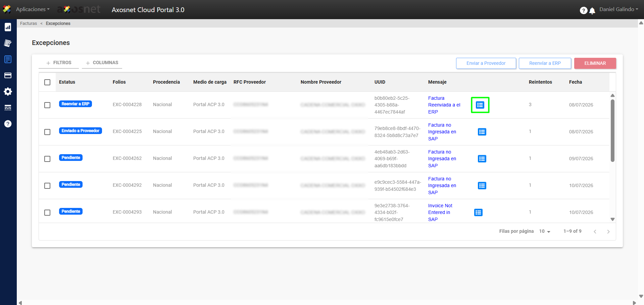Click the table scroll up arrow
This screenshot has width=644, height=305.
[612, 95]
